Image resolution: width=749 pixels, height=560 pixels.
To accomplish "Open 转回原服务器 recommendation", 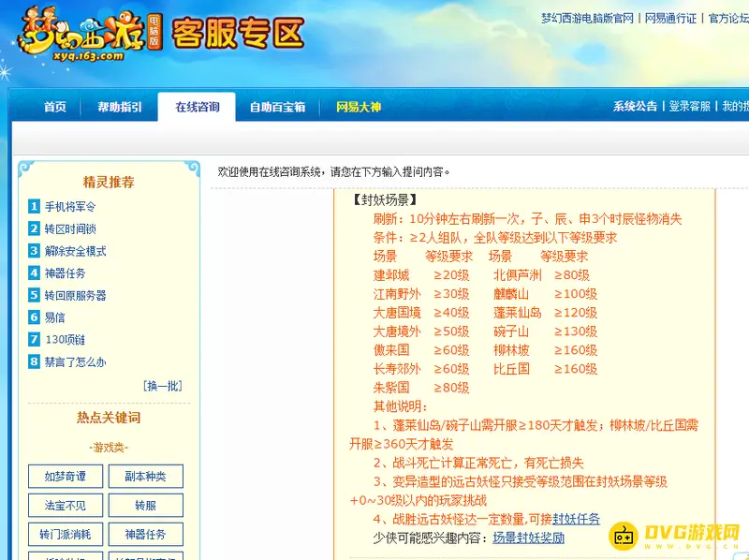I will tap(75, 295).
